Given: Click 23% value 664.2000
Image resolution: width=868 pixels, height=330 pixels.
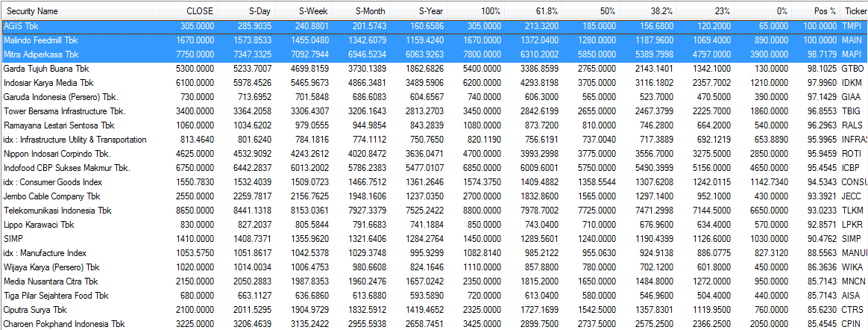Looking at the screenshot, I should click(x=715, y=125).
